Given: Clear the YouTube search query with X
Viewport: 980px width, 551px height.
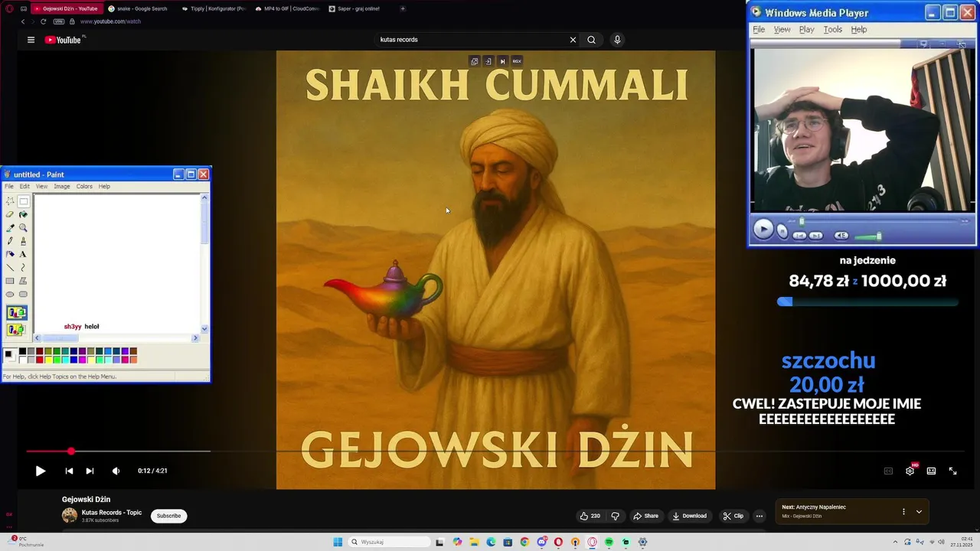Looking at the screenshot, I should [573, 40].
